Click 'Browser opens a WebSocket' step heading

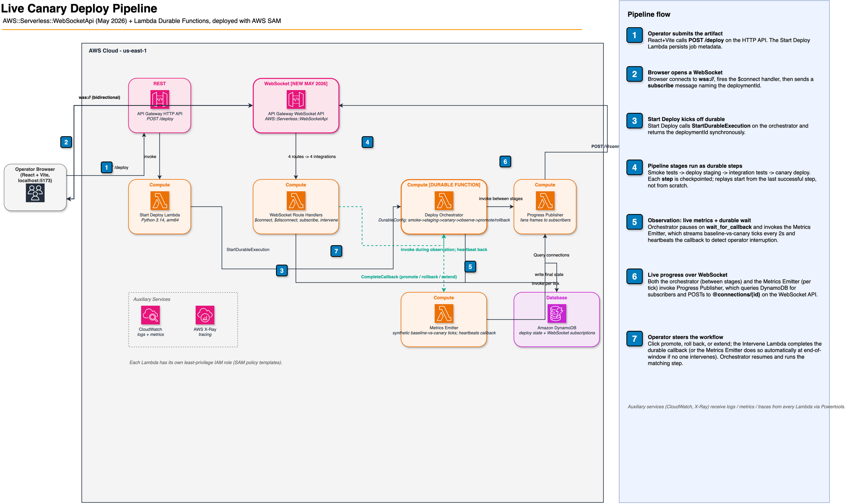coord(685,72)
